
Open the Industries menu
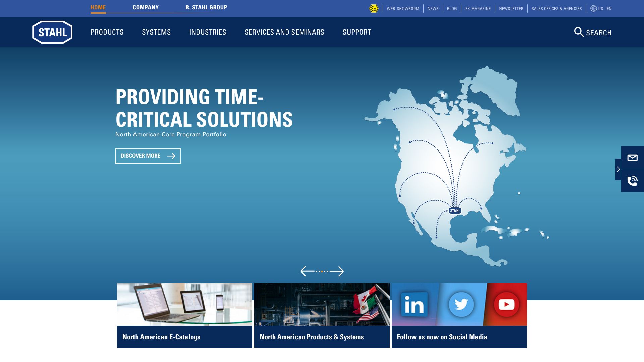coord(208,32)
